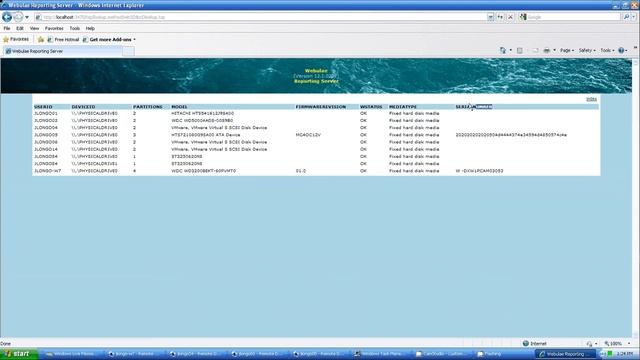Select the Webulae Reporting Server tab

coord(62,51)
